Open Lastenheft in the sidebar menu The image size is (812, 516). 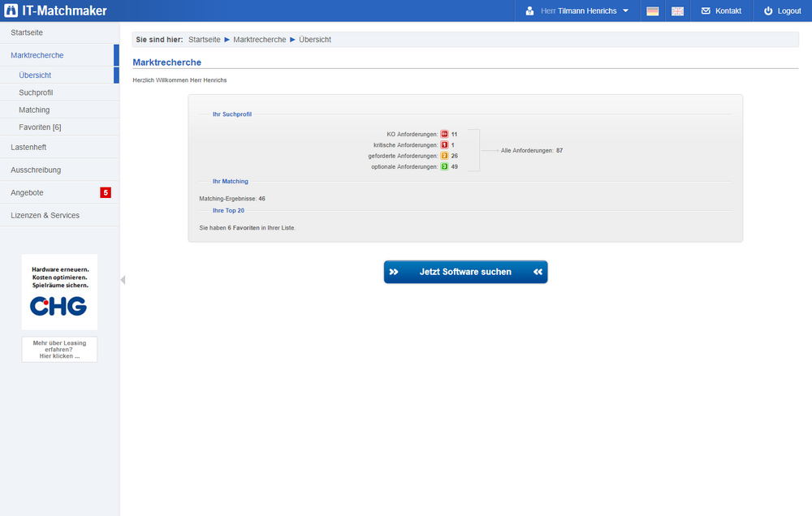pos(28,147)
